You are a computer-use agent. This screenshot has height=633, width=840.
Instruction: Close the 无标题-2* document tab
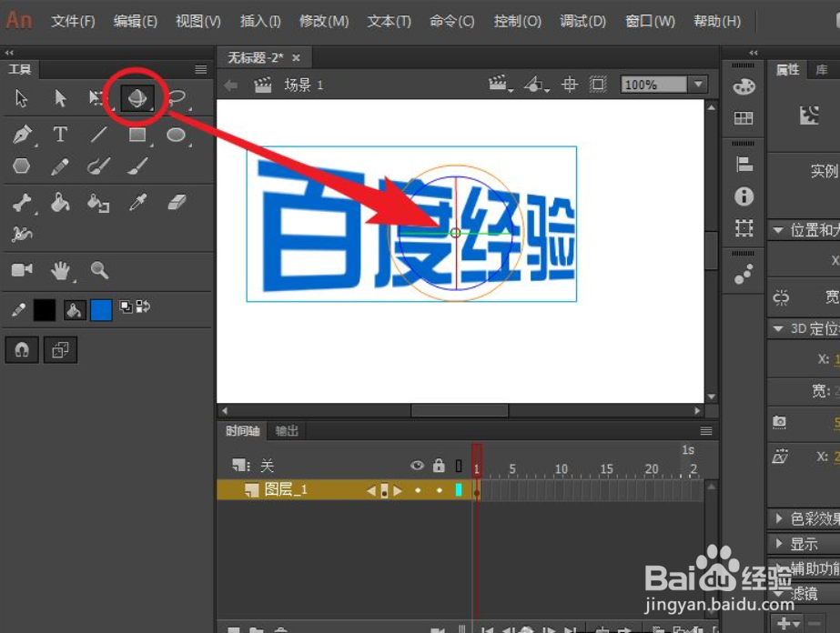(296, 58)
